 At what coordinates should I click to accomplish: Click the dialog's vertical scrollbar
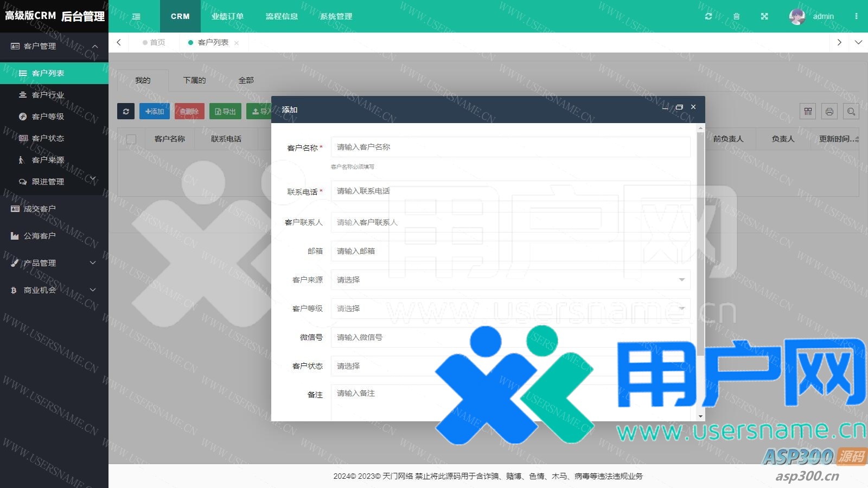700,244
